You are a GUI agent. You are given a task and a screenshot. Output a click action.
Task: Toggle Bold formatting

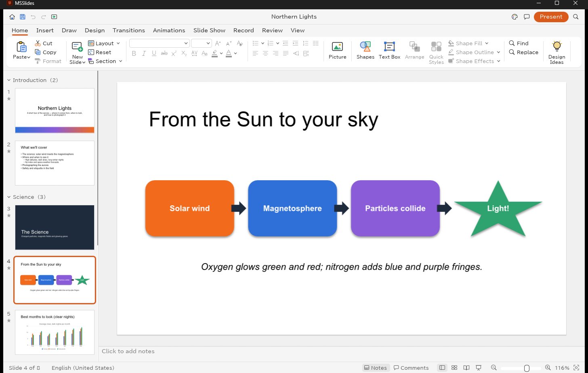coord(134,53)
